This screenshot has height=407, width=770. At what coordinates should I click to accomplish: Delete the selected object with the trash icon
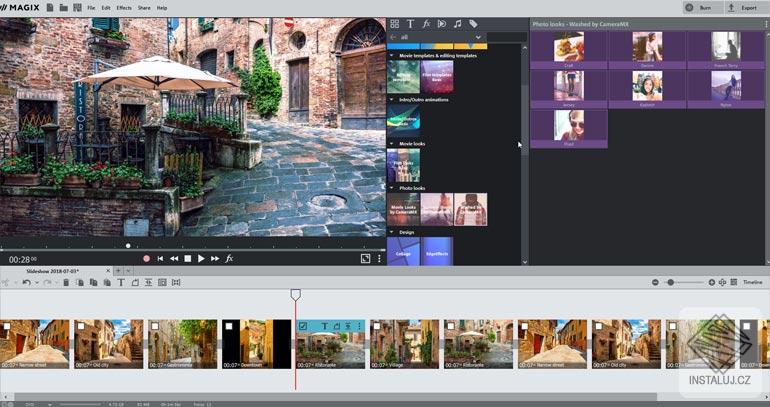(x=66, y=282)
